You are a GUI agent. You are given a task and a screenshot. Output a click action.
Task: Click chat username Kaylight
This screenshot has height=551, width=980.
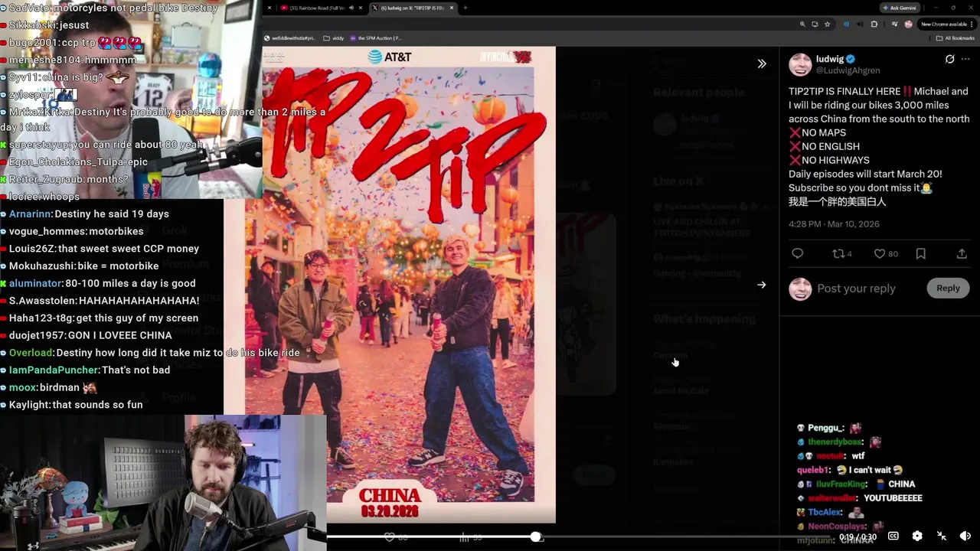point(29,405)
